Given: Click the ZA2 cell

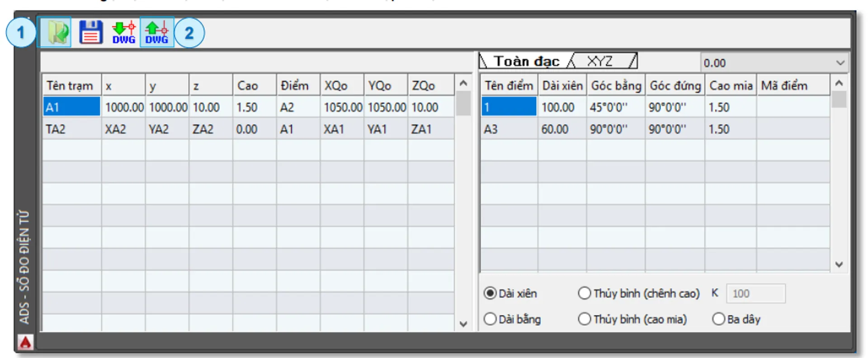Looking at the screenshot, I should 211,129.
